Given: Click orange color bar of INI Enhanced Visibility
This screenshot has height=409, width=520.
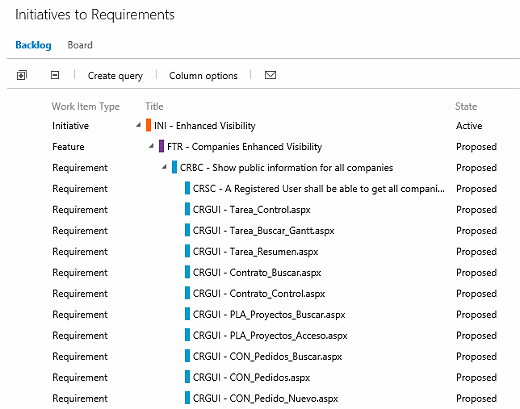Looking at the screenshot, I should coord(148,125).
